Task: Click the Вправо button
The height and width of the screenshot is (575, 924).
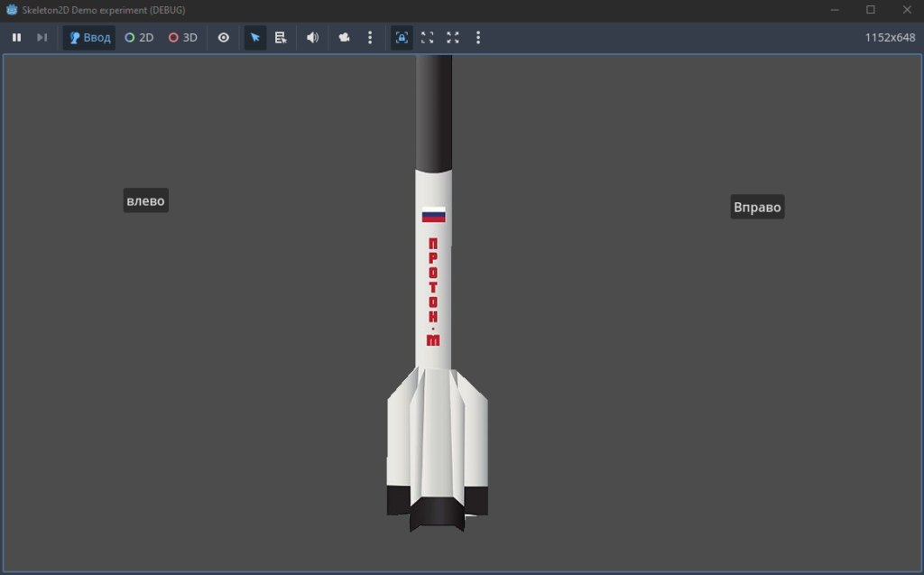Action: pos(757,207)
